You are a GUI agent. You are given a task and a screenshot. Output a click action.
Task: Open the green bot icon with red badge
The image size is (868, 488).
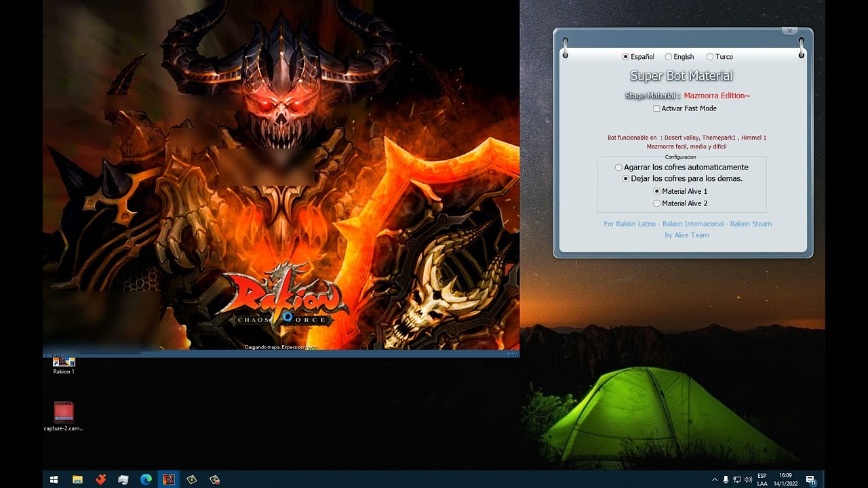point(215,479)
